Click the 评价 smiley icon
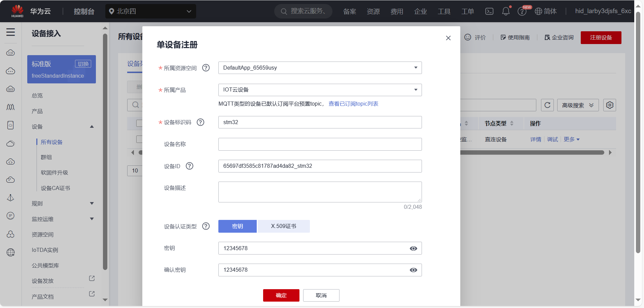The height and width of the screenshot is (308, 644). point(468,37)
